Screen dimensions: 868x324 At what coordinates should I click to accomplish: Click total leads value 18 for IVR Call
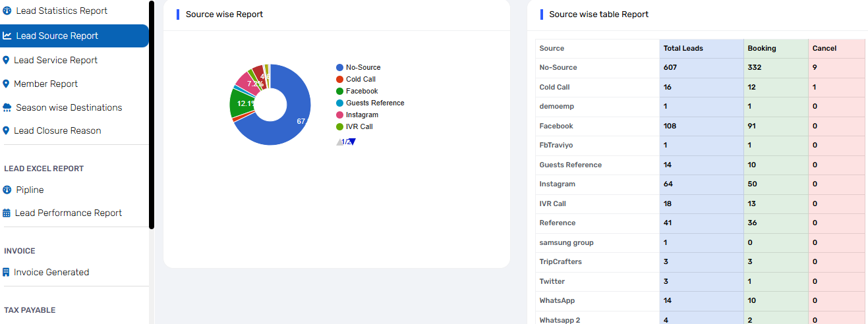(x=668, y=203)
